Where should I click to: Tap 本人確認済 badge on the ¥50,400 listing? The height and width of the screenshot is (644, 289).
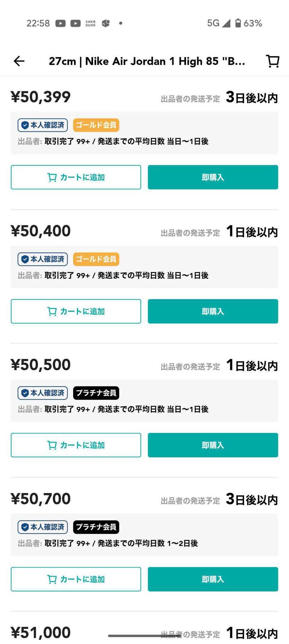point(43,259)
